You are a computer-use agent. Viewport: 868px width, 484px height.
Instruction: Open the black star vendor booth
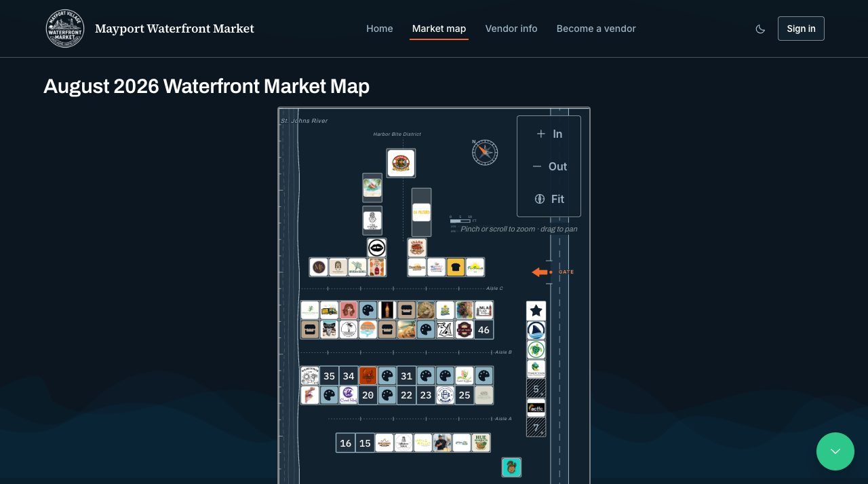point(536,311)
